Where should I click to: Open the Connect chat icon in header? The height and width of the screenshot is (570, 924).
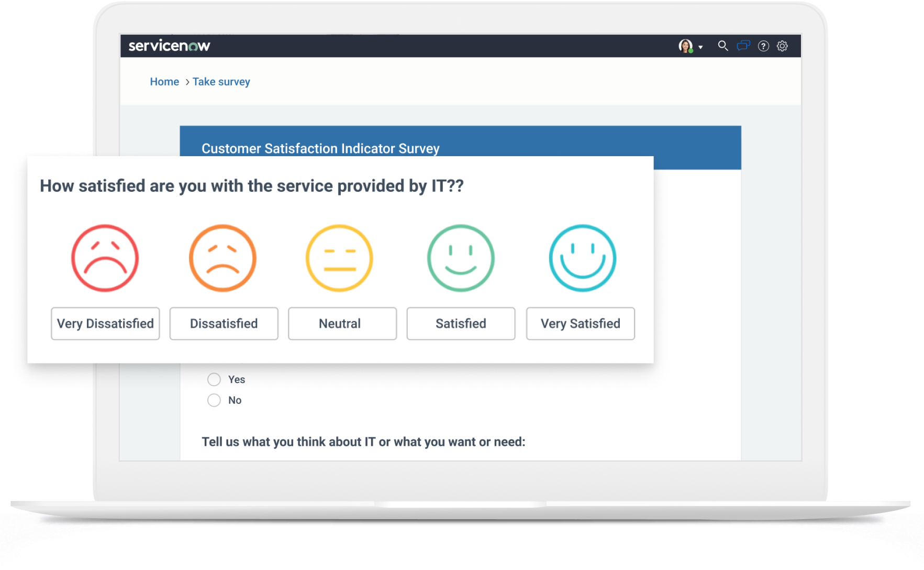point(743,46)
